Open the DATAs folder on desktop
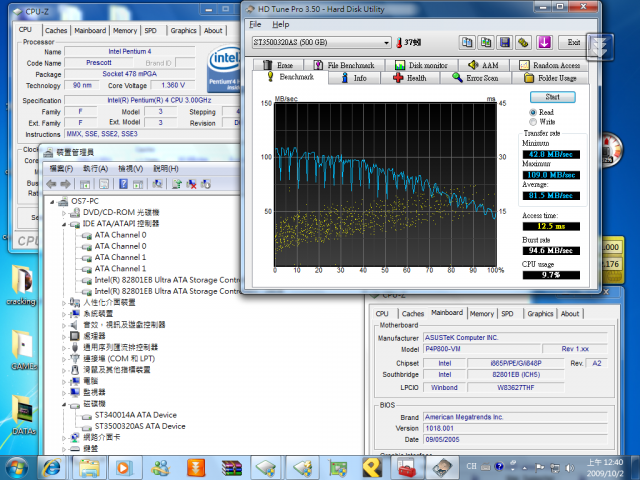The image size is (640, 480). tap(23, 415)
